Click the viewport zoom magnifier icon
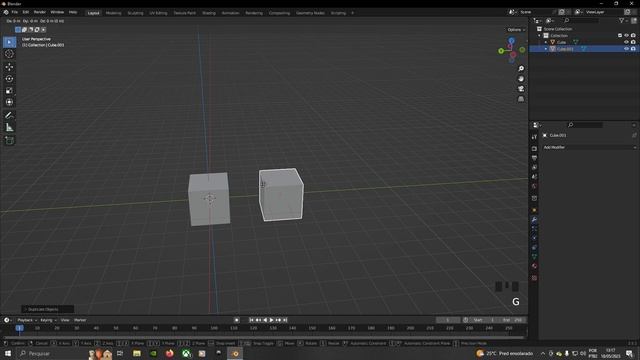Viewport: 640px width, 360px height. pos(521,69)
